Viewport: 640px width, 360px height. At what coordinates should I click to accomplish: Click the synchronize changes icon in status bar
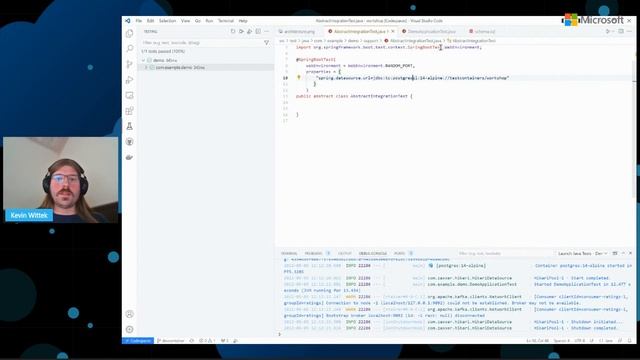coord(191,340)
